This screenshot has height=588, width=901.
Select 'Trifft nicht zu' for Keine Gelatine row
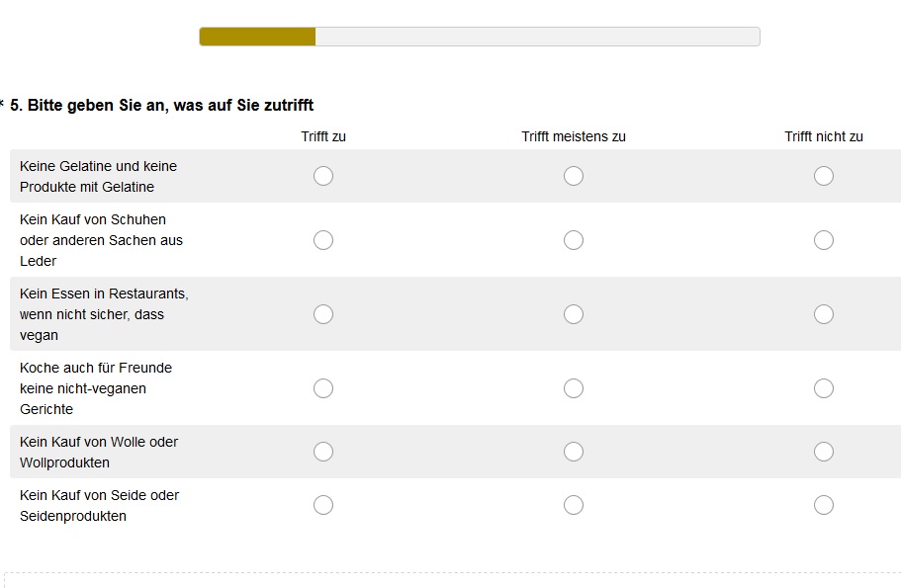(x=824, y=176)
